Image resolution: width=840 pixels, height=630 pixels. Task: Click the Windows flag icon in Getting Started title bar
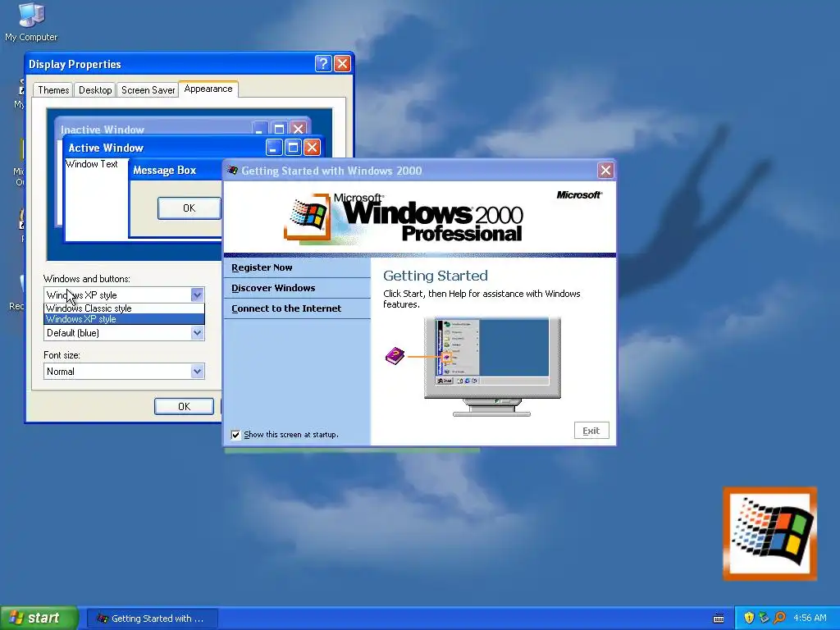[232, 171]
